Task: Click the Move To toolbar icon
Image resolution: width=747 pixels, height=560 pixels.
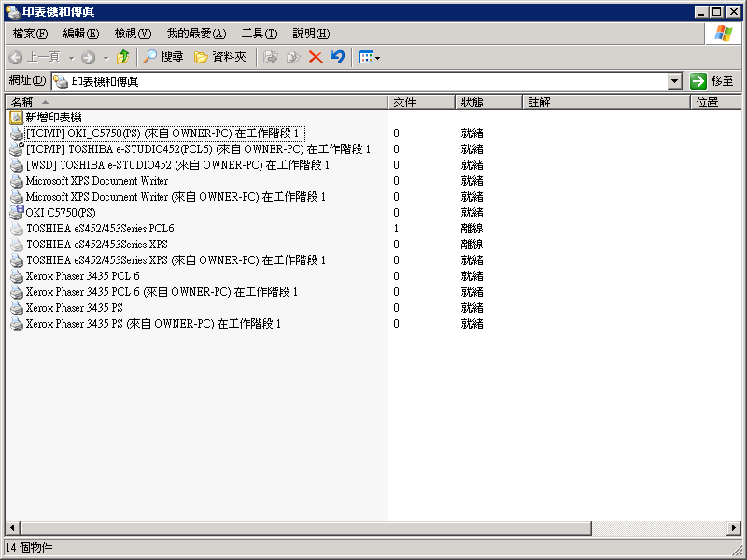Action: pos(271,58)
